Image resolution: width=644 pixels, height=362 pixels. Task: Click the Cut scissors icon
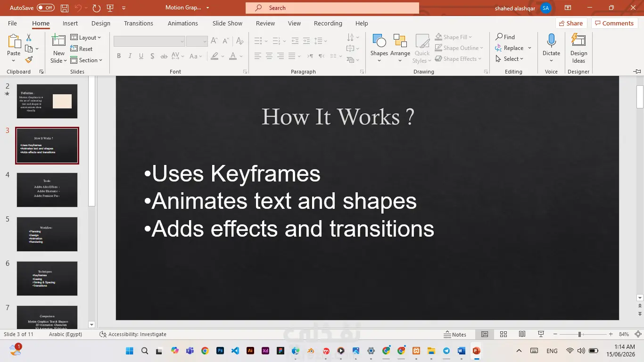[x=29, y=37]
